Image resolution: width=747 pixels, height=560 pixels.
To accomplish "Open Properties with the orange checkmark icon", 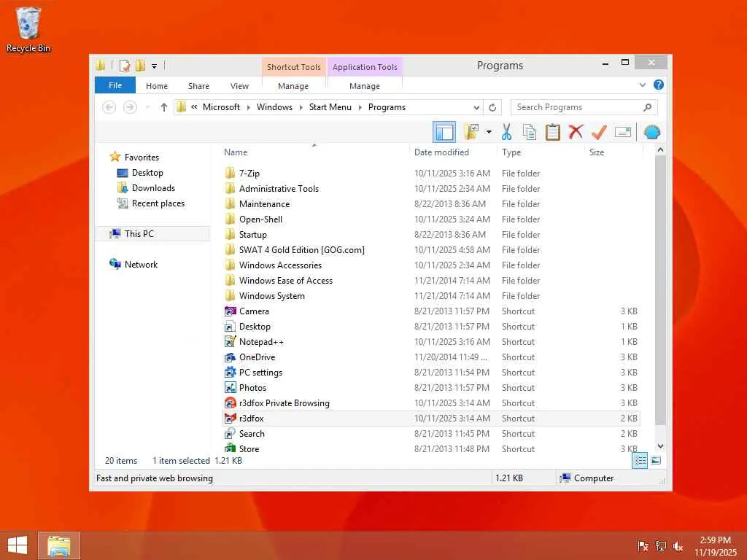I will click(599, 132).
